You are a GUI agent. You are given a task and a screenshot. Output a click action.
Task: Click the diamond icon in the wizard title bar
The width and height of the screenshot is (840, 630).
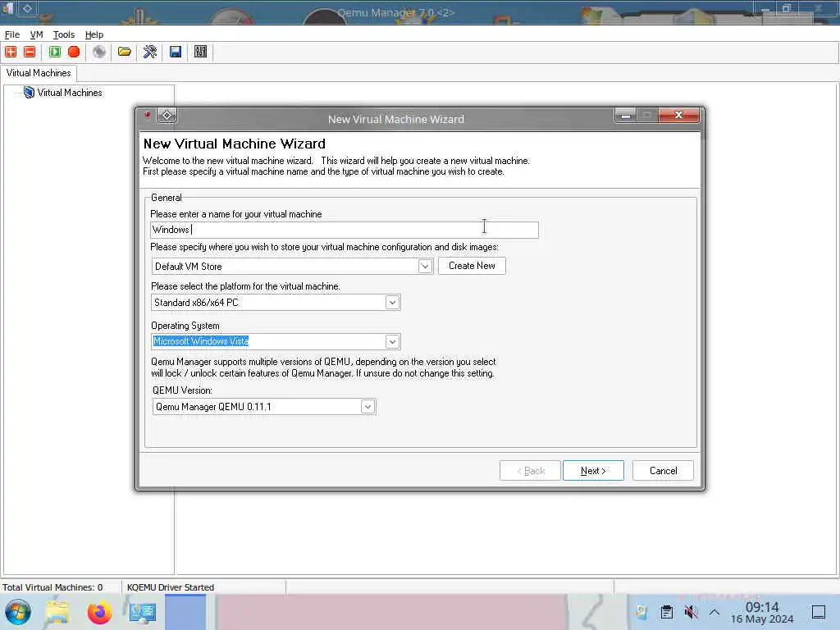(167, 116)
